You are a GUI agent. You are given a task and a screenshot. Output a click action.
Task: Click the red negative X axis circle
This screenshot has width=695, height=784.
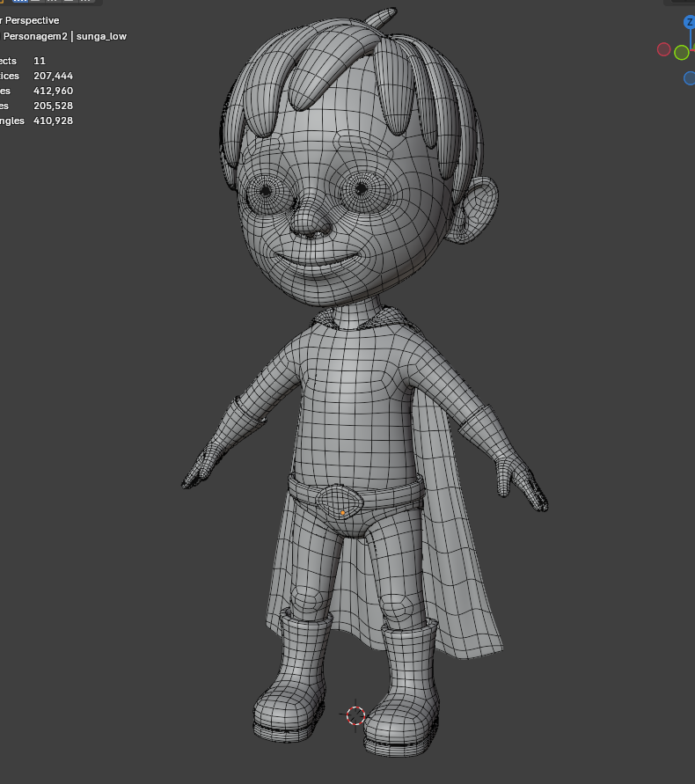click(x=663, y=49)
